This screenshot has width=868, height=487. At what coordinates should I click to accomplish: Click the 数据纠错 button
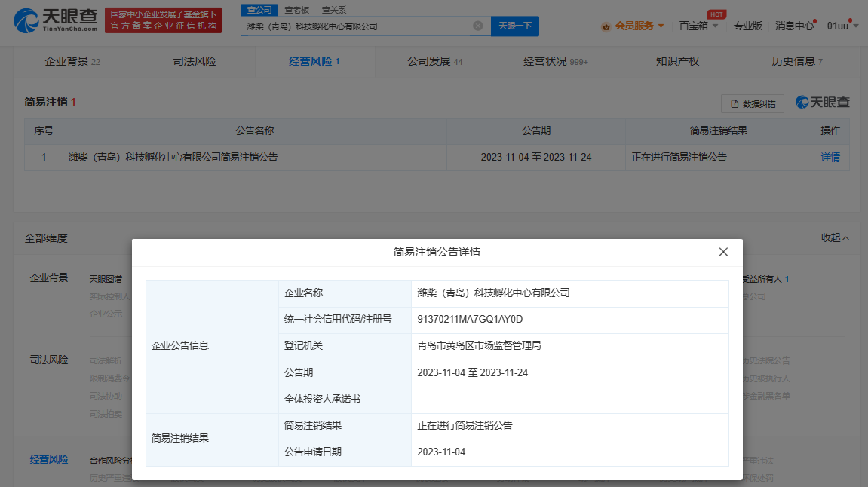click(753, 103)
